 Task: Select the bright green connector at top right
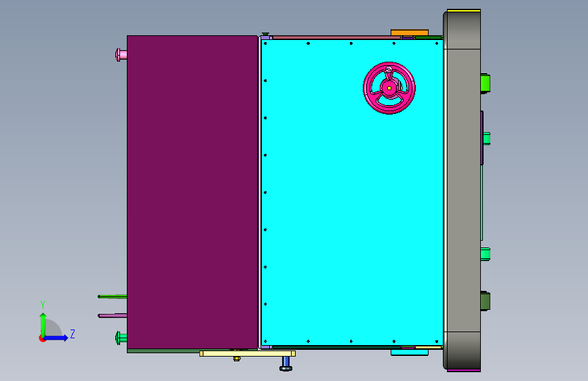point(485,83)
